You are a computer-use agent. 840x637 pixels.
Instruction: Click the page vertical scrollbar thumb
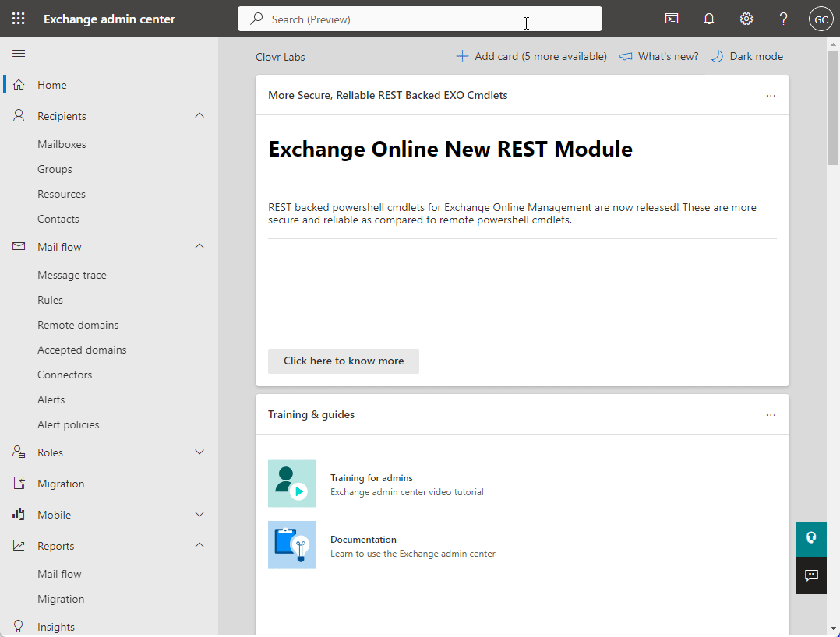(833, 107)
